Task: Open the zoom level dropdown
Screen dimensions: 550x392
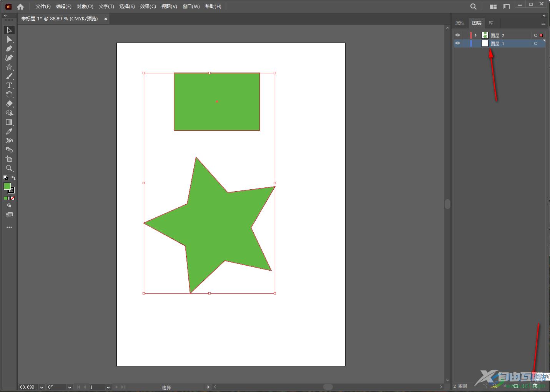Action: coord(42,387)
